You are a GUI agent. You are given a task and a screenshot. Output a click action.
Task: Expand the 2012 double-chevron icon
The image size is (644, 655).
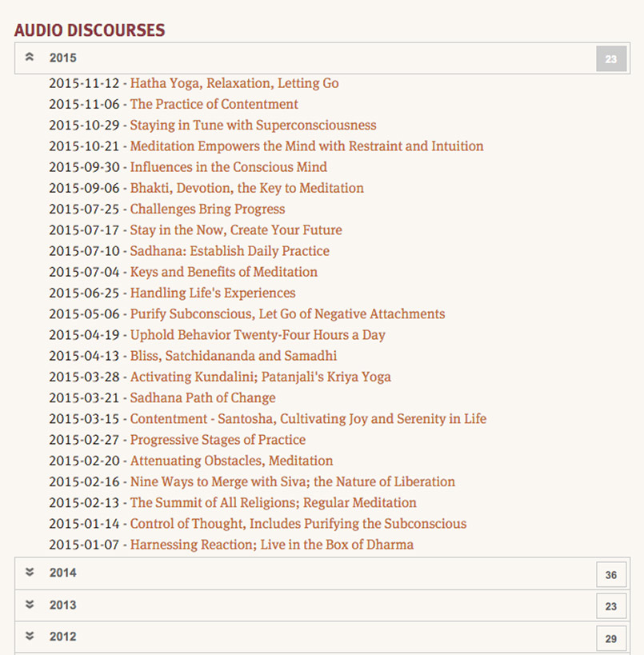point(30,637)
